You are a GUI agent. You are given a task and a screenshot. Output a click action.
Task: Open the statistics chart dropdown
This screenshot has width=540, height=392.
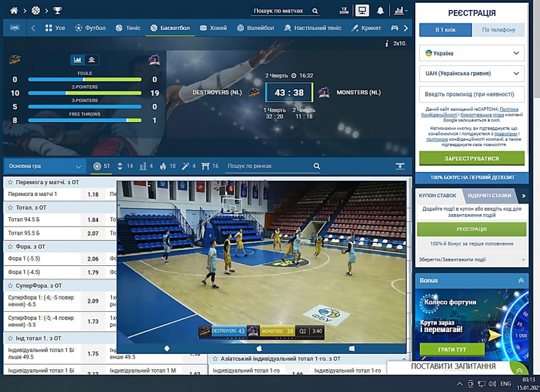(401, 11)
